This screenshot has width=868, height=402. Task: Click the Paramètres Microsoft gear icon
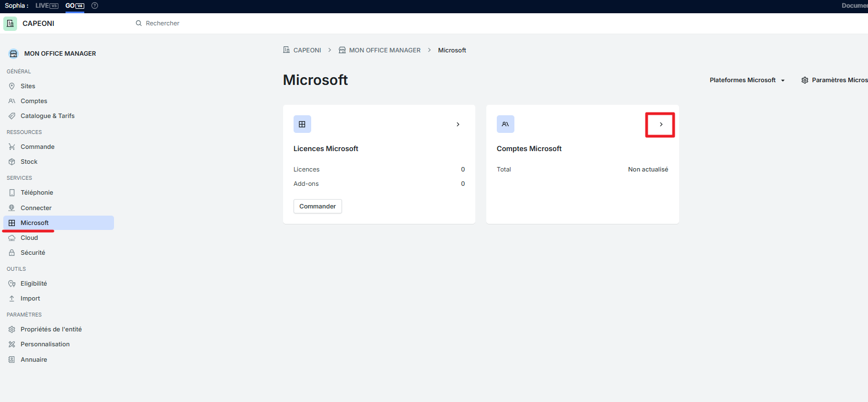click(x=805, y=80)
